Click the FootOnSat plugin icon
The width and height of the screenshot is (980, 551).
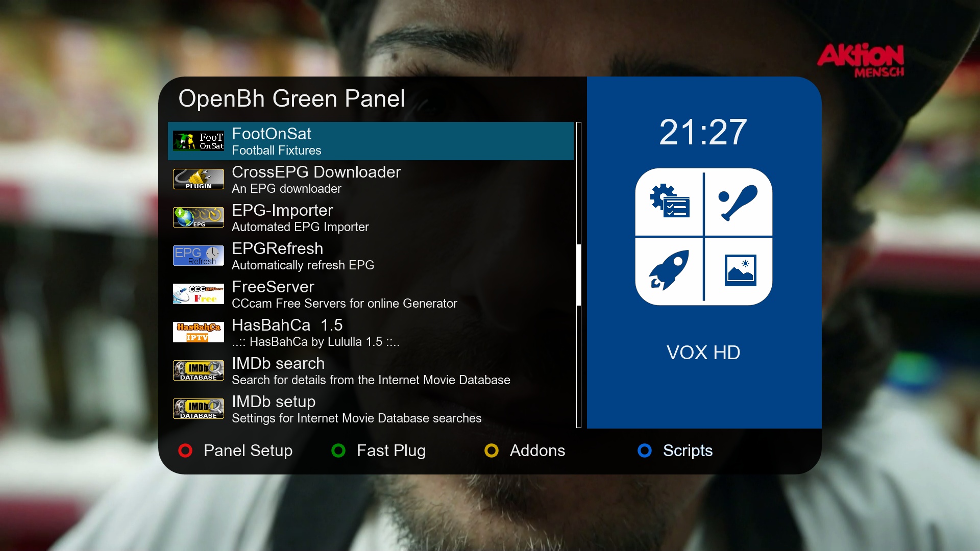(x=199, y=141)
